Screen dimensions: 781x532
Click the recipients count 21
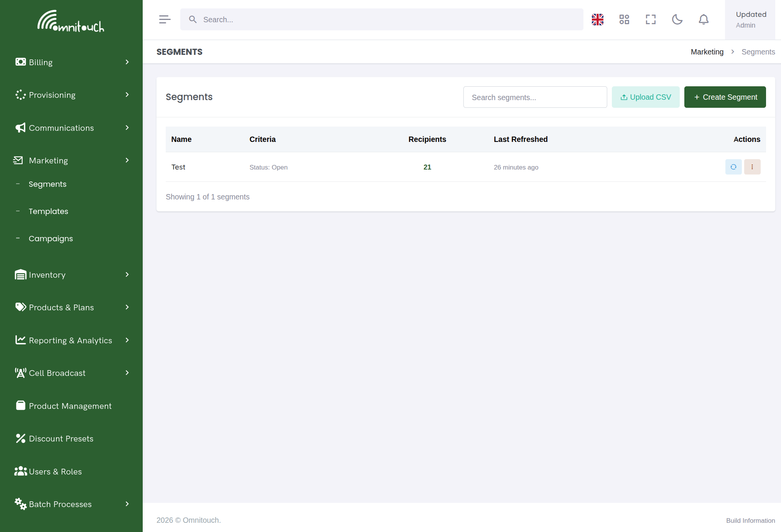(427, 167)
